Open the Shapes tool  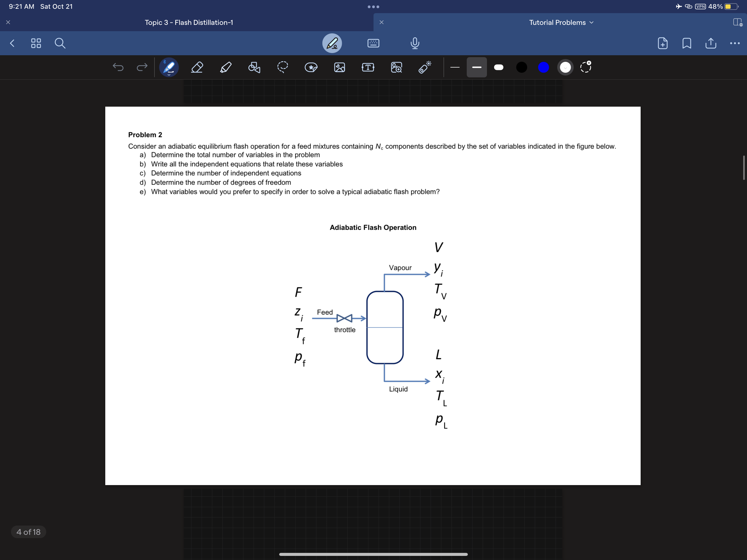coord(254,67)
